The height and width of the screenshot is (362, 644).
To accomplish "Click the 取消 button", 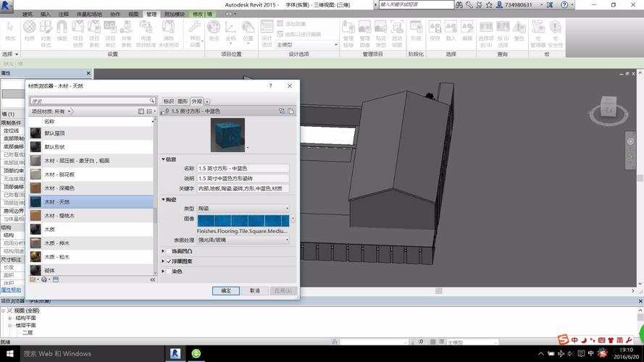I will (254, 290).
